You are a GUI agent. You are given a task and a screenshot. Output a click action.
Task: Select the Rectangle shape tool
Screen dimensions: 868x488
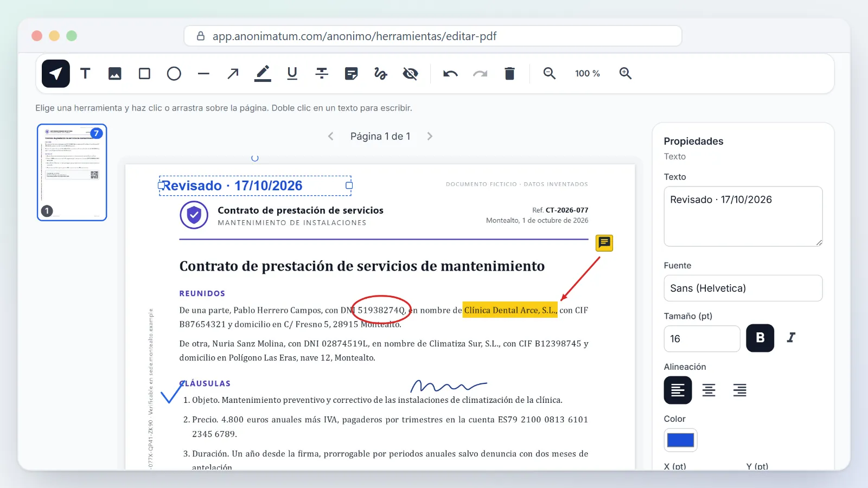tap(144, 74)
